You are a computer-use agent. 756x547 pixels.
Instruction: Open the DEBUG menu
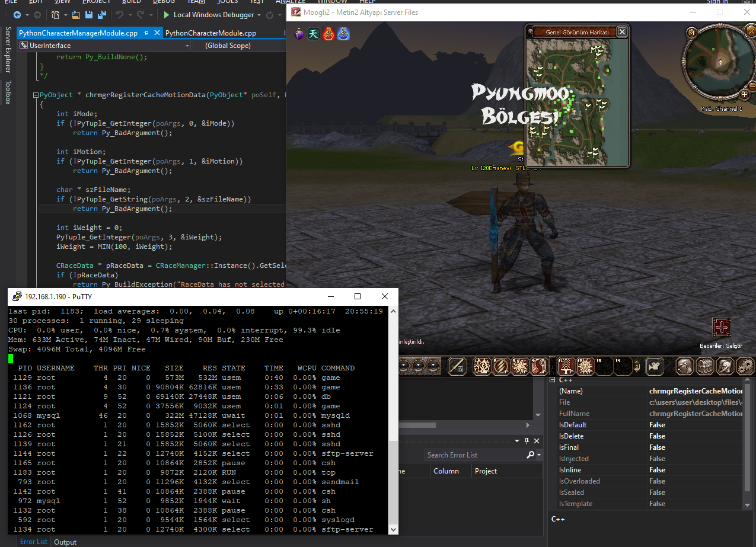point(164,2)
